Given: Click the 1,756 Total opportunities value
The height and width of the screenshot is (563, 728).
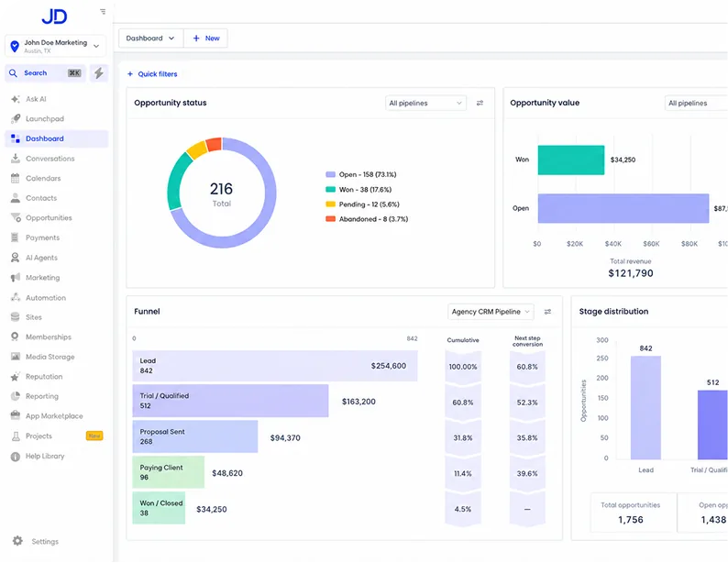Looking at the screenshot, I should [631, 520].
